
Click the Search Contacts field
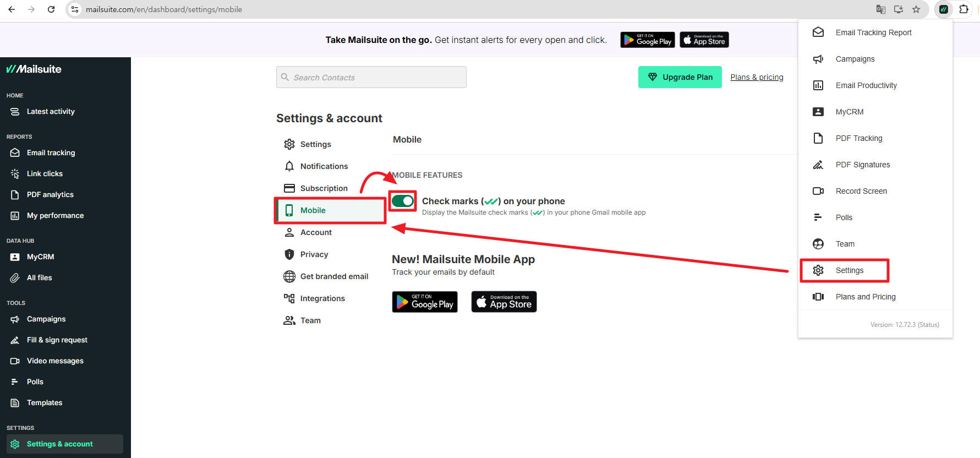(x=371, y=77)
